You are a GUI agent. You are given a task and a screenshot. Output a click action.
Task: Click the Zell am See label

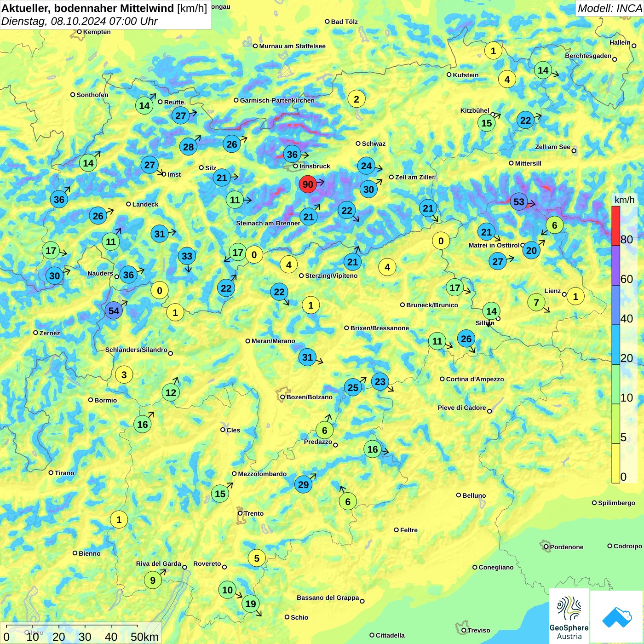point(552,147)
